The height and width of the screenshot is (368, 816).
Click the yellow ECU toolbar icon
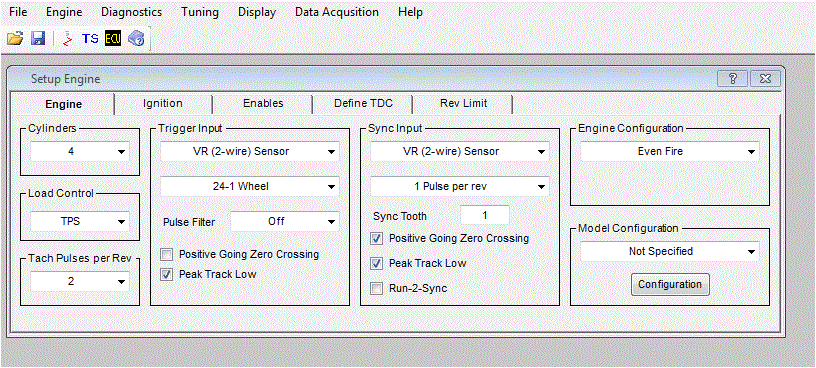tap(112, 39)
